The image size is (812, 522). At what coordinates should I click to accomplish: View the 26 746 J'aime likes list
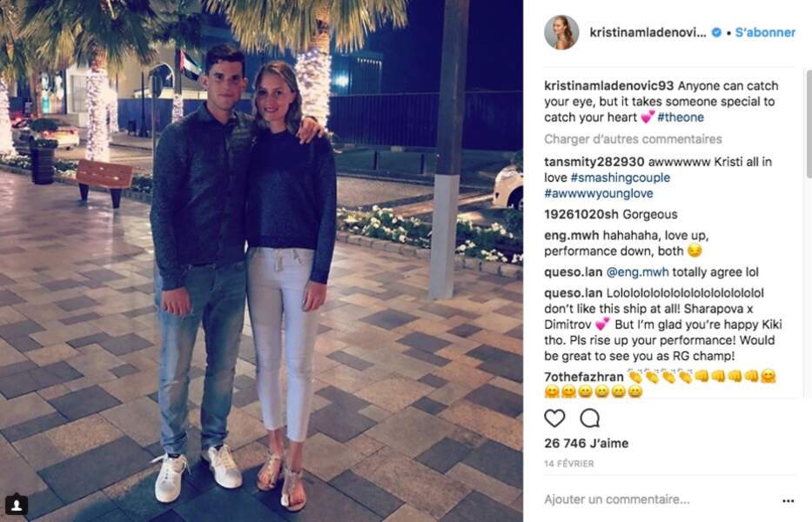pyautogui.click(x=587, y=444)
